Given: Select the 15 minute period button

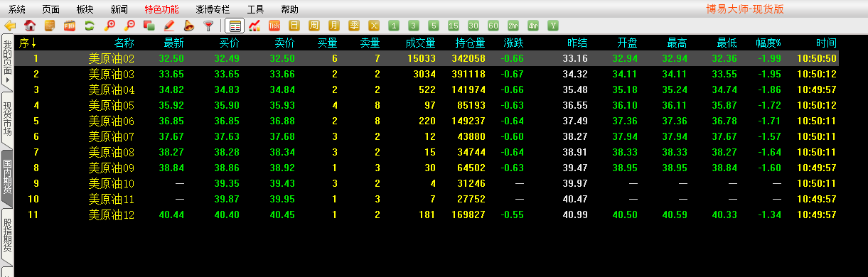Looking at the screenshot, I should click(454, 26).
